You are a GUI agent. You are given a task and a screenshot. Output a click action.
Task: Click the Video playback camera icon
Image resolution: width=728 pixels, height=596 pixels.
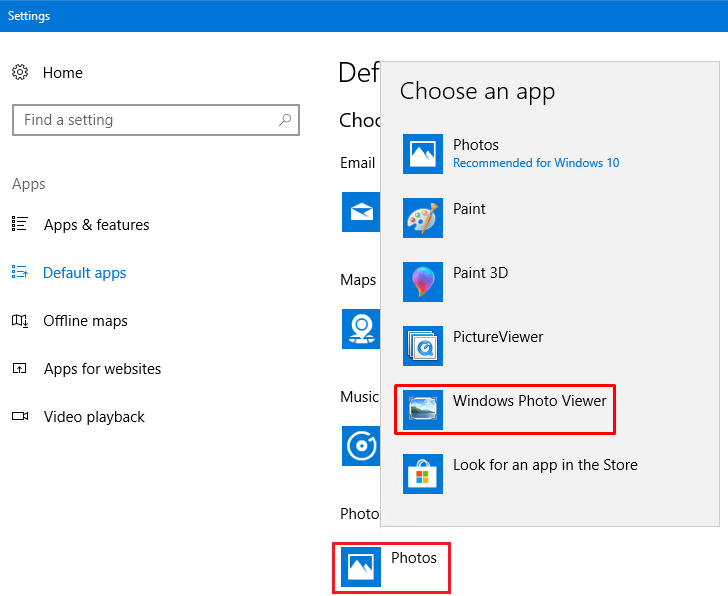pos(20,416)
